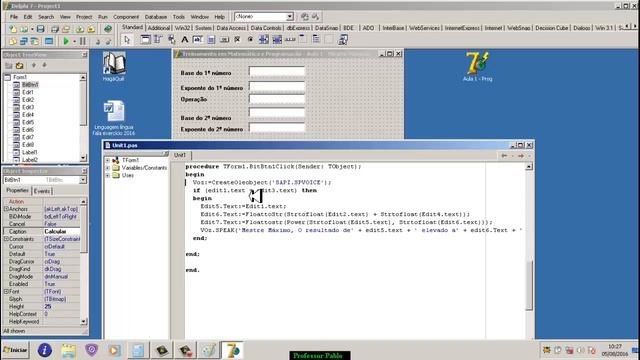The height and width of the screenshot is (360, 640).
Task: Switch to the Data Access palette tab
Action: point(231,28)
